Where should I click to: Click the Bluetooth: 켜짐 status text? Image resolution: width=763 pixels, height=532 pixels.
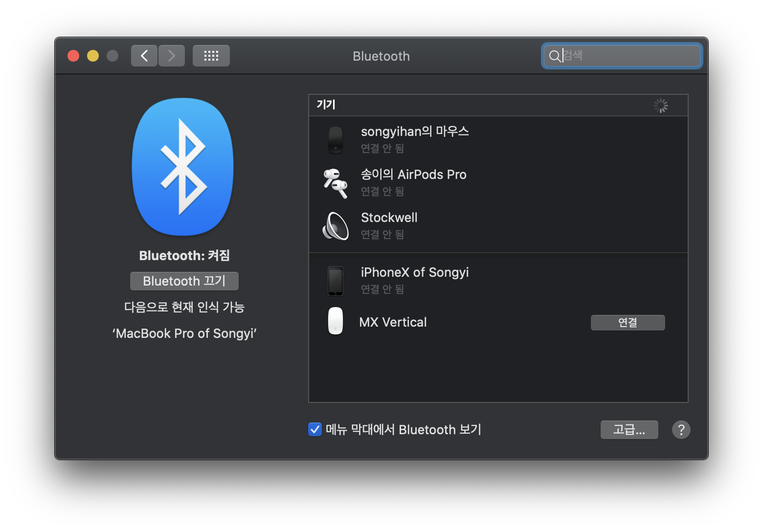(x=184, y=255)
